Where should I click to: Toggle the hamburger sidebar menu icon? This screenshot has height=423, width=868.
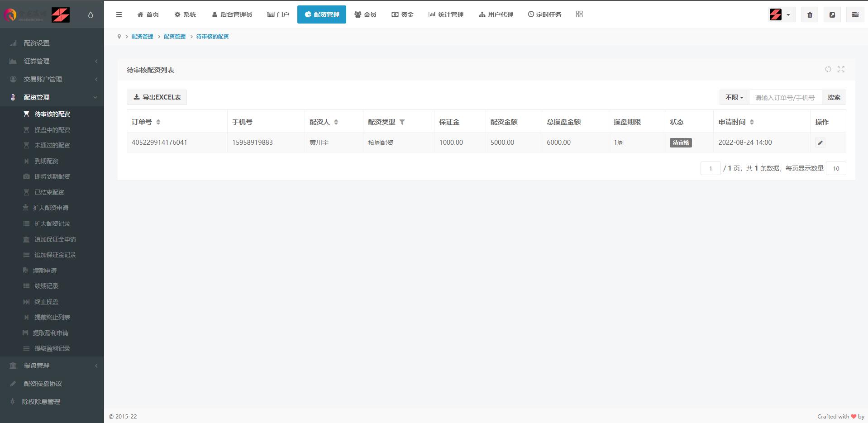(x=119, y=14)
